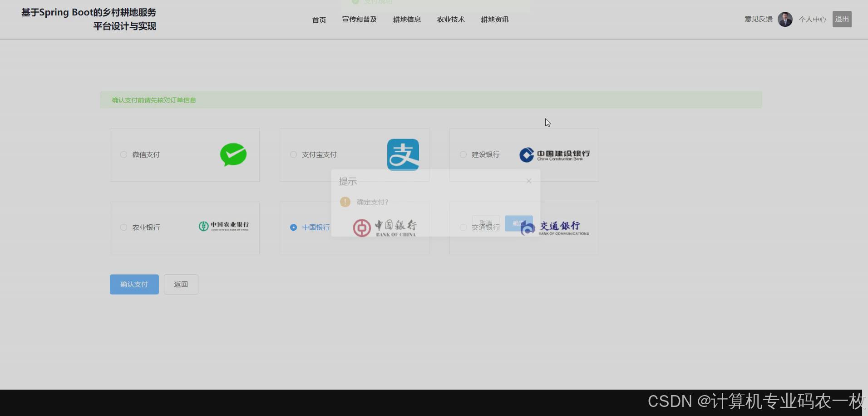Confirm payment in the 提示 dialog
This screenshot has width=868, height=416.
point(519,223)
